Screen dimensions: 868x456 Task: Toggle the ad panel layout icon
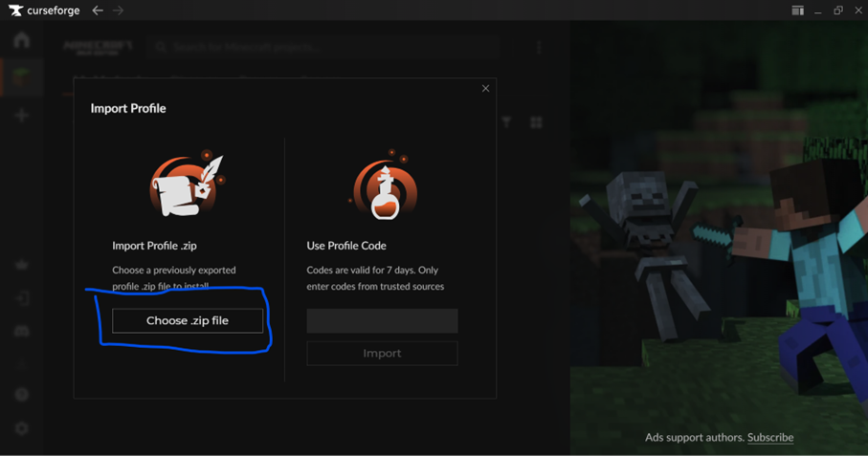(797, 11)
